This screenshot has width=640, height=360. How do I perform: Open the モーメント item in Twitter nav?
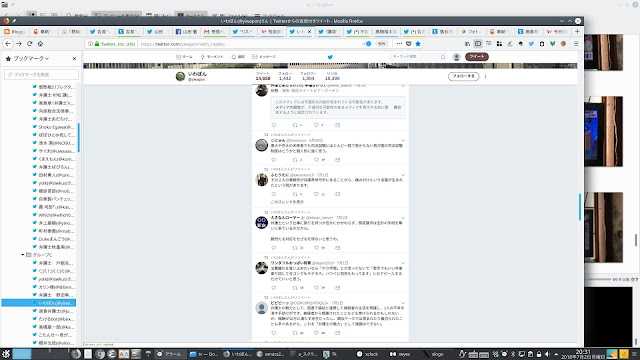point(212,57)
